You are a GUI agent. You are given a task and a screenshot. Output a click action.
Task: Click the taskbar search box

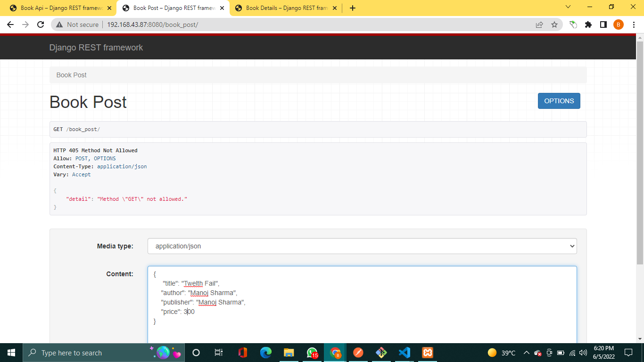[x=103, y=353]
